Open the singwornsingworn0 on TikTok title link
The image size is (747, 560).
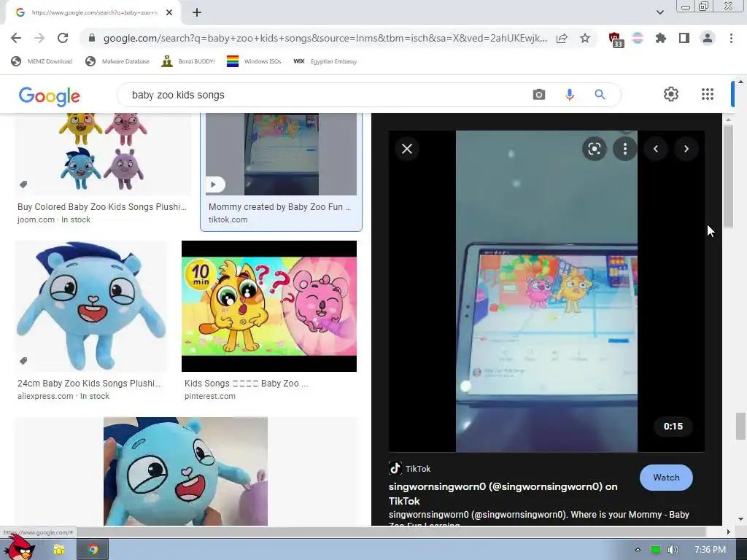click(x=503, y=494)
